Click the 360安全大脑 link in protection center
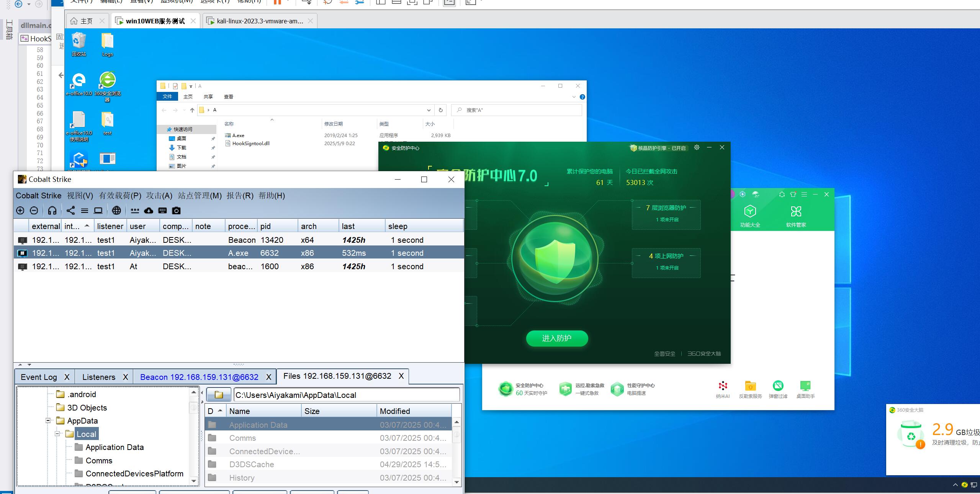The width and height of the screenshot is (980, 494). (704, 353)
